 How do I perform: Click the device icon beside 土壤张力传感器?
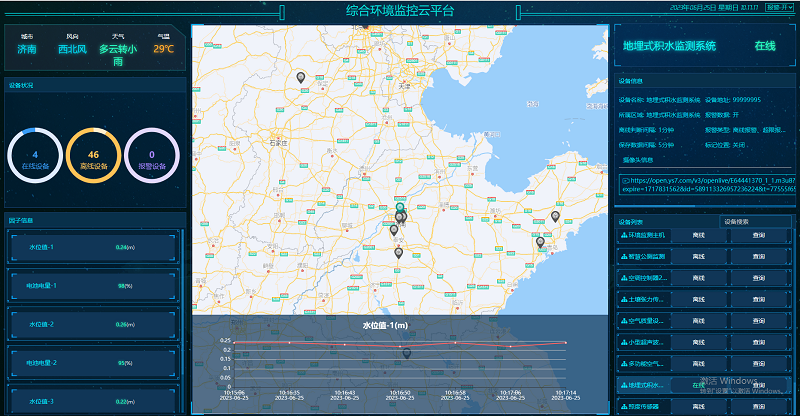click(x=622, y=298)
